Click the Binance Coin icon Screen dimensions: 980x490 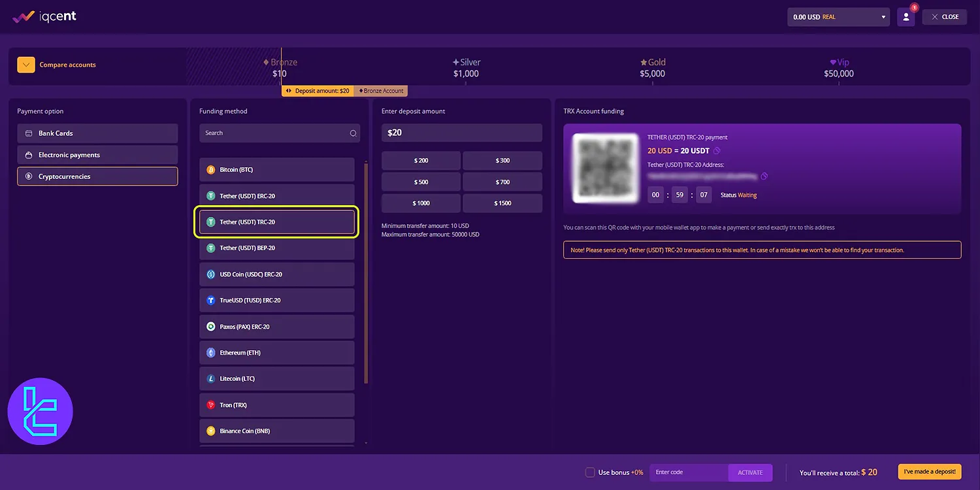pyautogui.click(x=210, y=431)
